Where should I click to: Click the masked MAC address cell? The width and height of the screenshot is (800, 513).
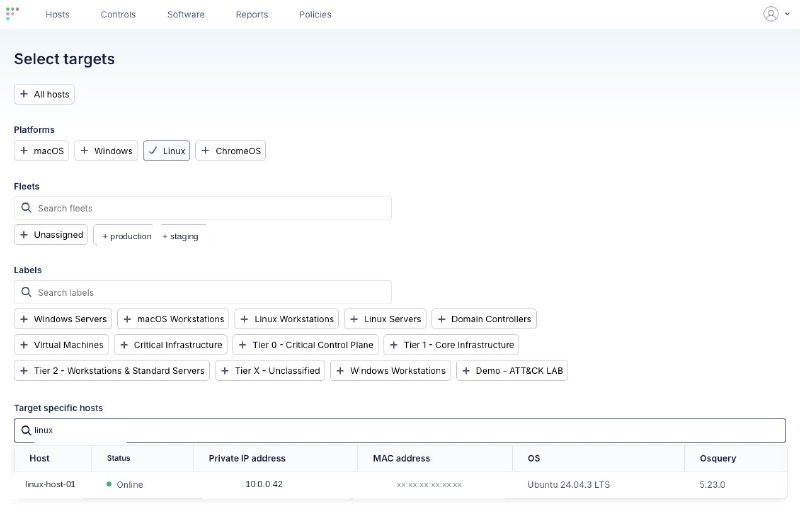[x=429, y=484]
